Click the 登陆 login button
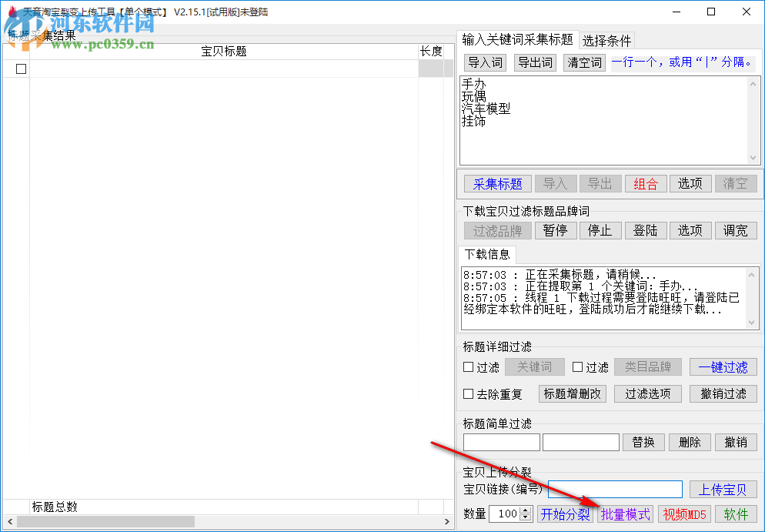 pos(646,230)
